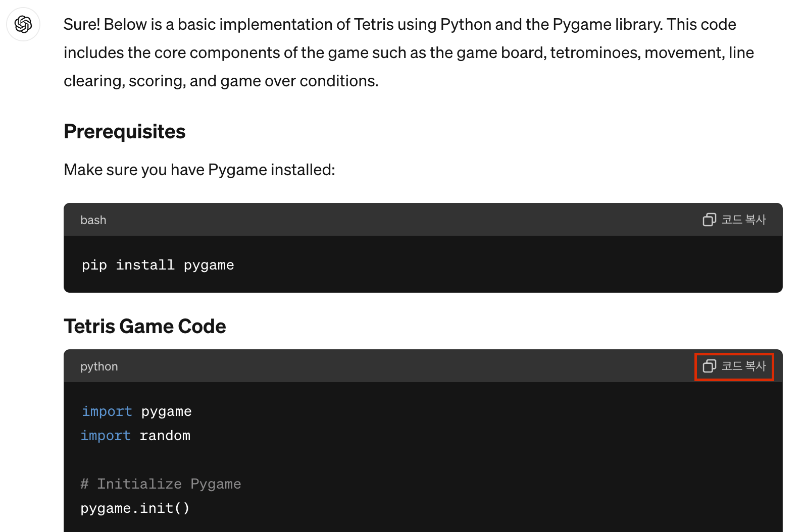Click the 'import pygame' code line
The height and width of the screenshot is (532, 802).
(x=136, y=411)
